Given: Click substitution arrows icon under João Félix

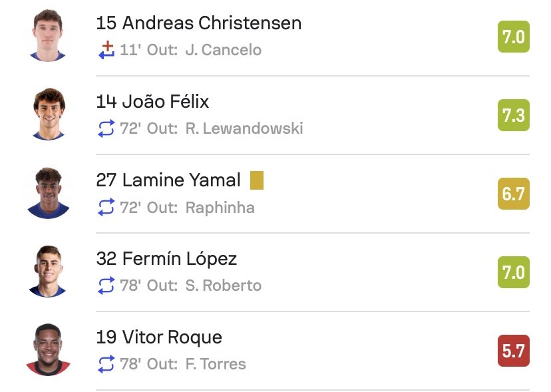Looking at the screenshot, I should click(x=106, y=128).
